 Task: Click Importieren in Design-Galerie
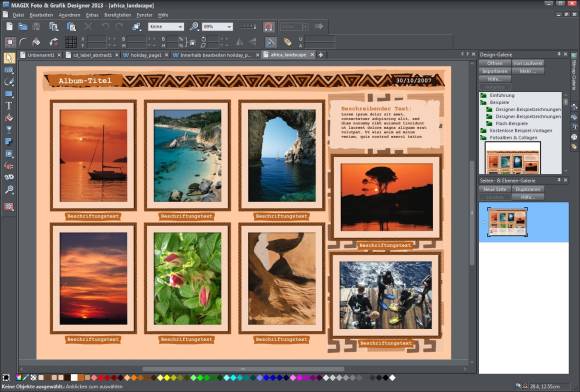click(495, 71)
